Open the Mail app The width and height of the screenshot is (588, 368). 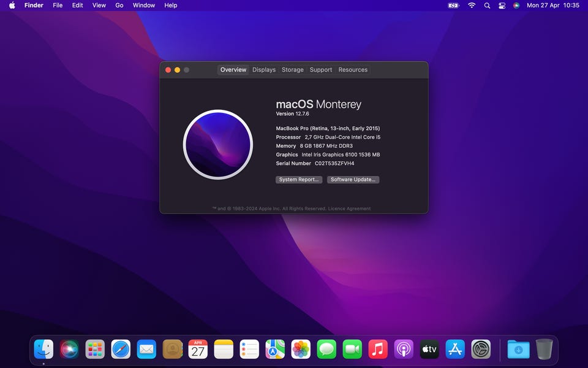click(x=146, y=349)
